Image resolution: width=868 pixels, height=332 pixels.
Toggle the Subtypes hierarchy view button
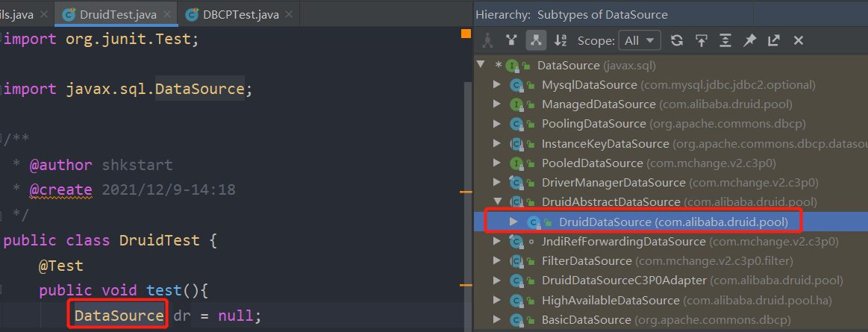click(536, 40)
